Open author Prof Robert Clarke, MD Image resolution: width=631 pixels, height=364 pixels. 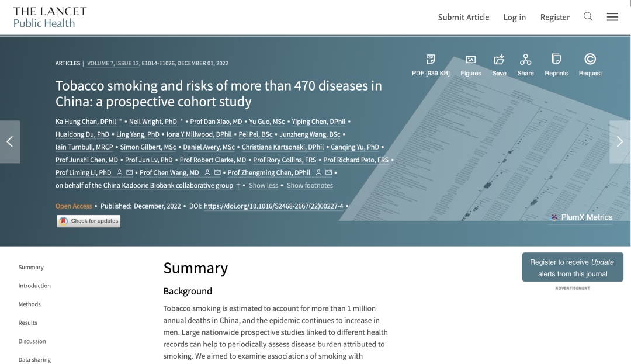point(213,160)
